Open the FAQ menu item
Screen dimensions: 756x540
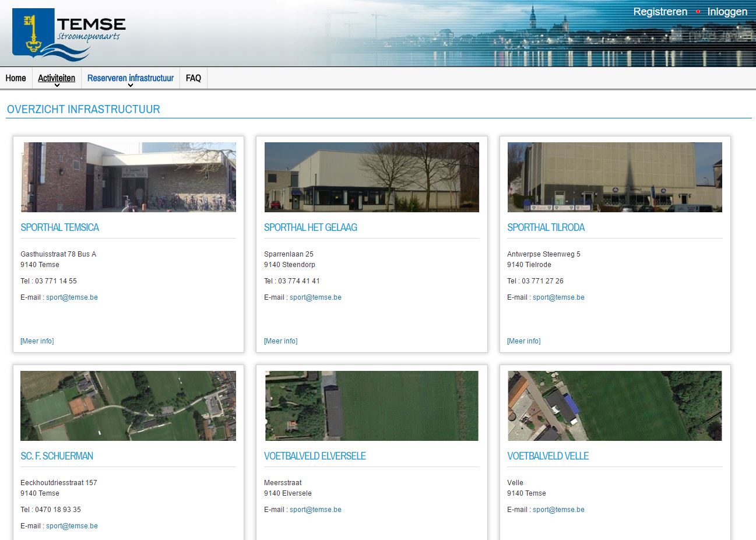(194, 78)
